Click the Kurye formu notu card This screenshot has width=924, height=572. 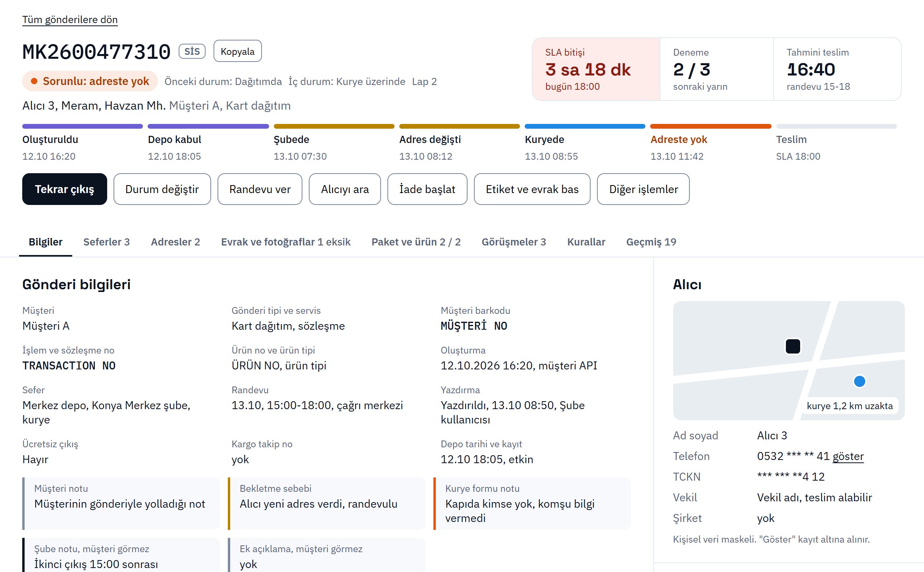pos(532,504)
